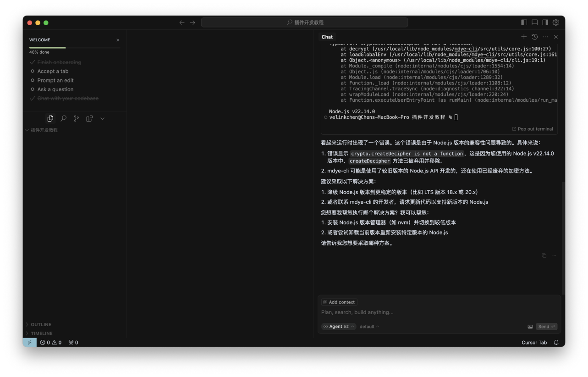The height and width of the screenshot is (377, 588).
Task: Open the Explorer files icon
Action: (x=50, y=118)
